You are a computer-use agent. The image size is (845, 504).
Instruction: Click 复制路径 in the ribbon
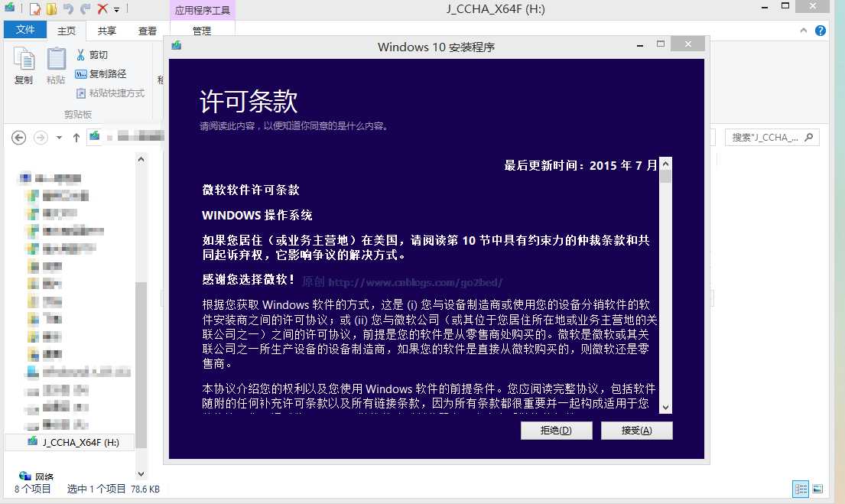tap(101, 74)
